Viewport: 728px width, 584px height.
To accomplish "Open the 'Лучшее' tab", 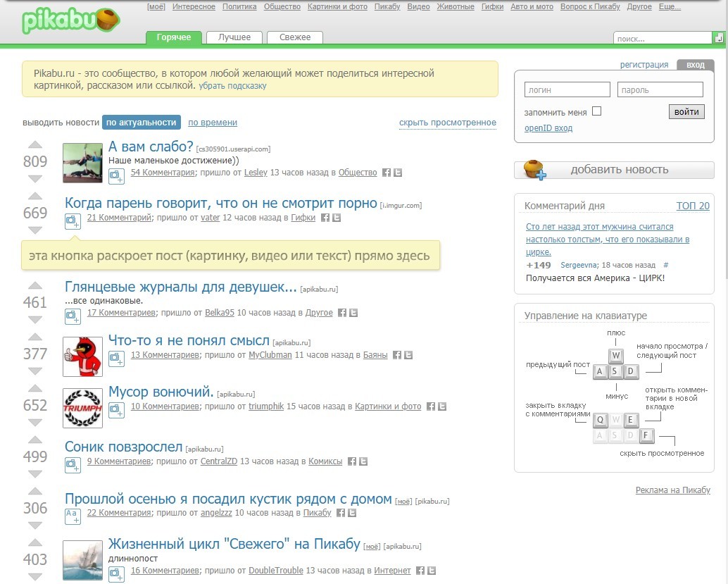I will click(x=234, y=37).
